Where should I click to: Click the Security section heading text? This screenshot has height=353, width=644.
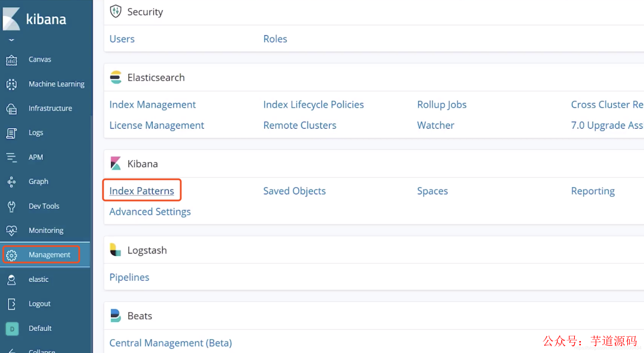(x=145, y=12)
